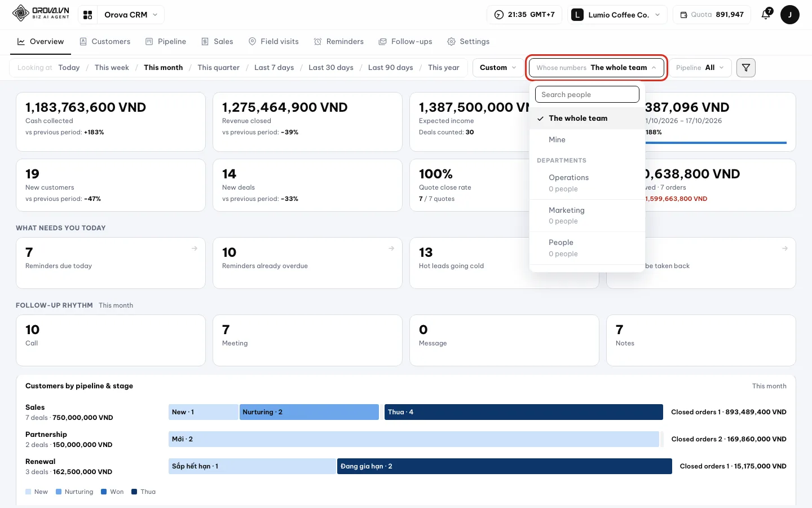Click the filter funnel icon

tap(745, 68)
